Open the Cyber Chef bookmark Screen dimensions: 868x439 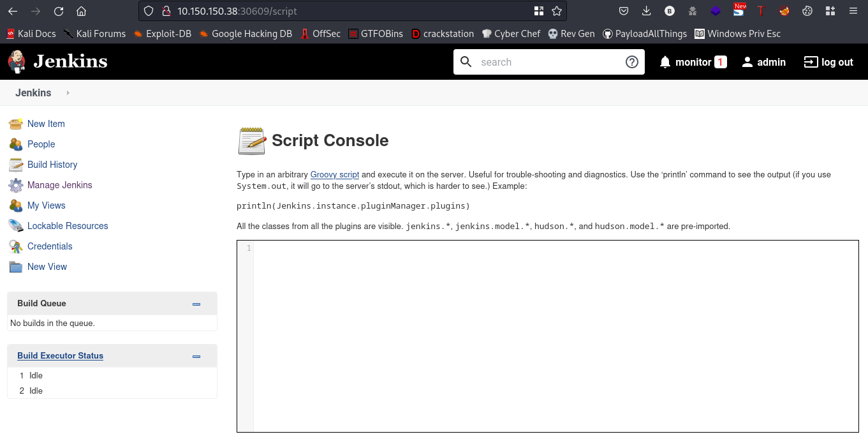click(x=511, y=34)
